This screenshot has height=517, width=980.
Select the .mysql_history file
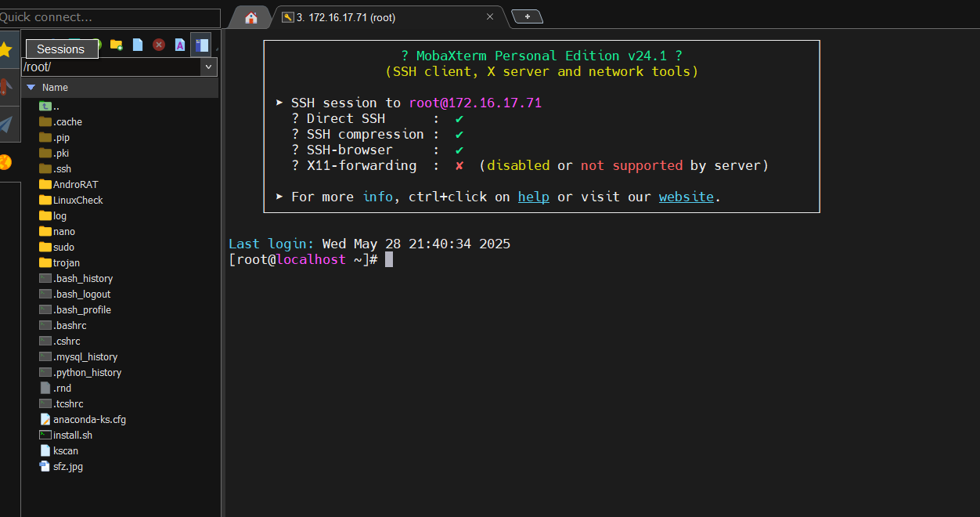[x=78, y=356]
